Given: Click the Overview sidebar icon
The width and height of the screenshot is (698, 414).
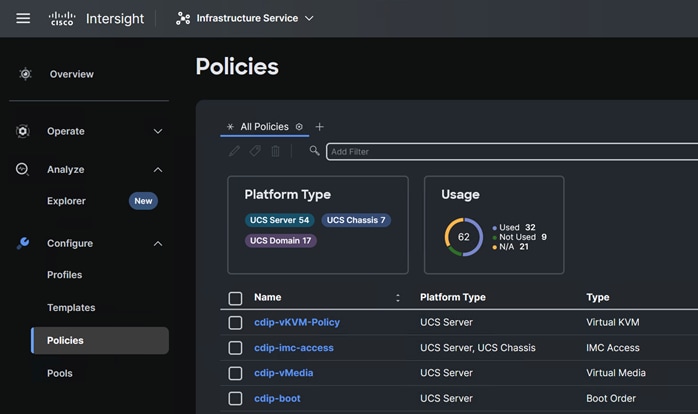Looking at the screenshot, I should 25,74.
